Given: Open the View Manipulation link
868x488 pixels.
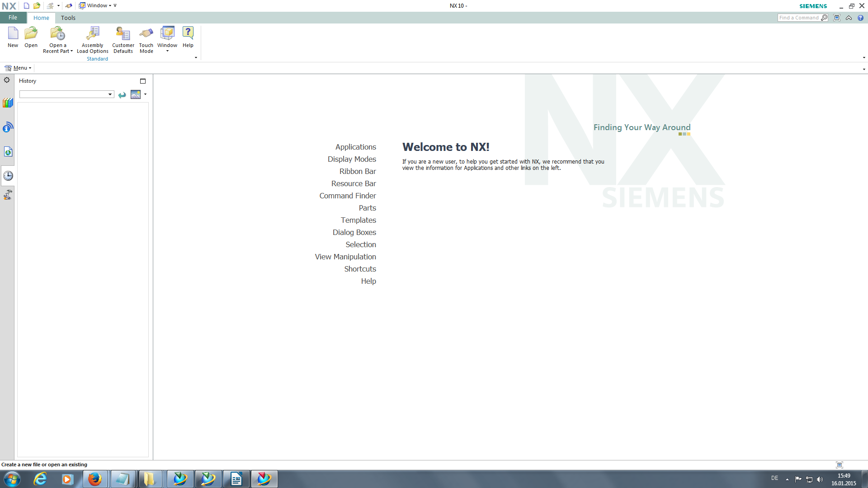Looking at the screenshot, I should coord(345,257).
